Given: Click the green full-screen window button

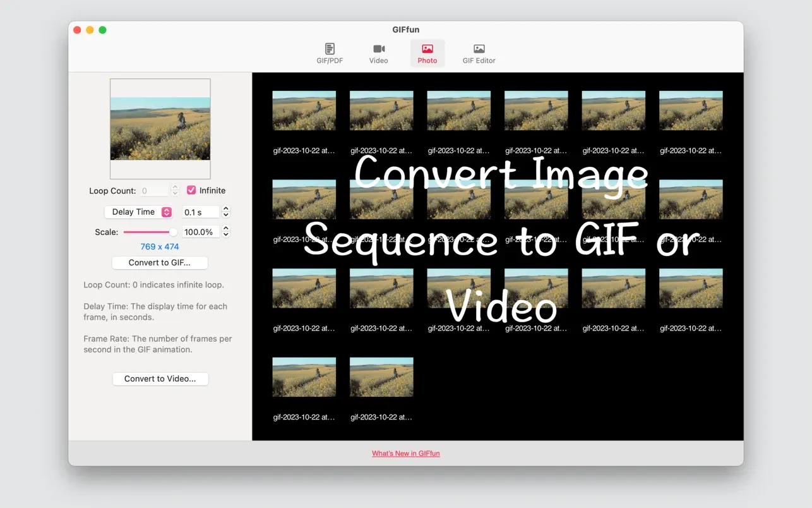Looking at the screenshot, I should tap(103, 30).
